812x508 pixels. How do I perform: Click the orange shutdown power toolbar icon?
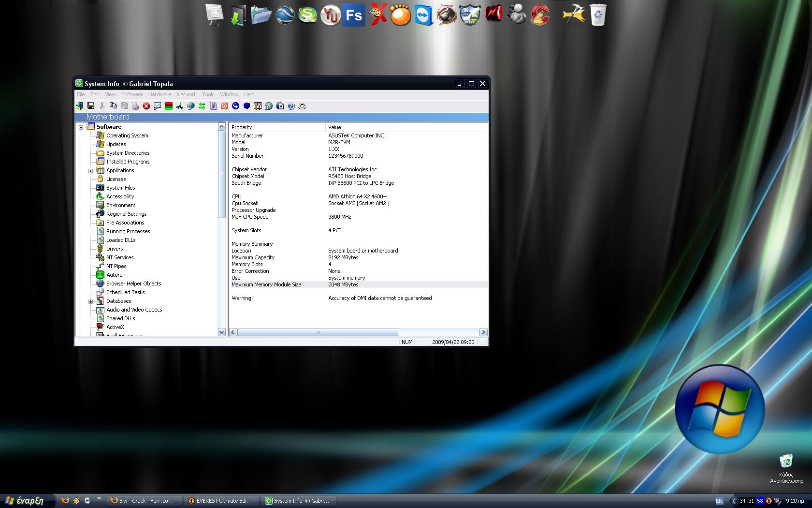pyautogui.click(x=224, y=106)
